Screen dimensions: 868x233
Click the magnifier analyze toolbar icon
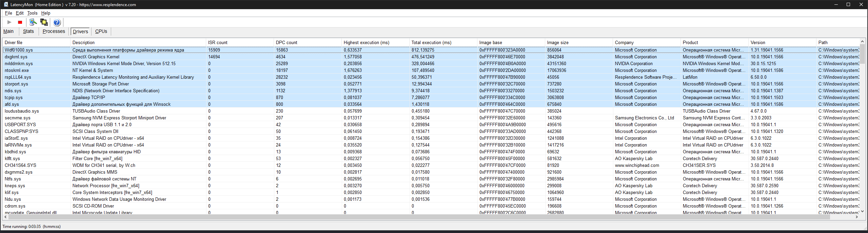click(x=33, y=22)
